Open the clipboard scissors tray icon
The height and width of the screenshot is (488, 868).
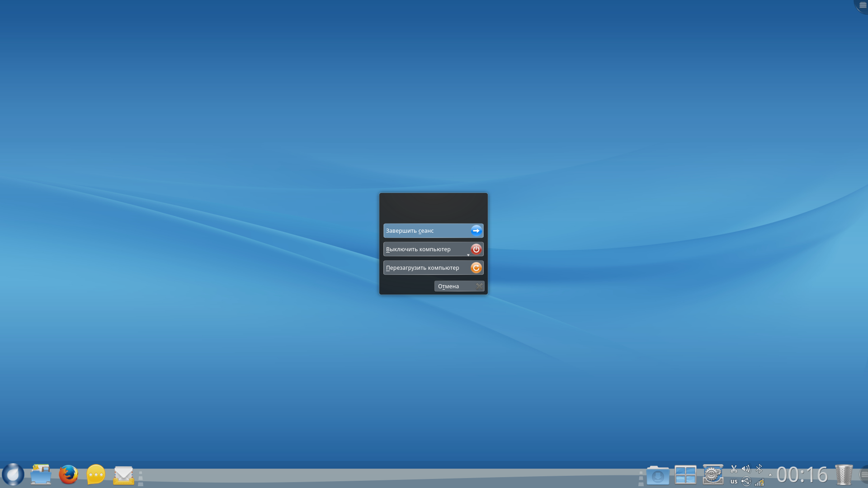coord(734,469)
